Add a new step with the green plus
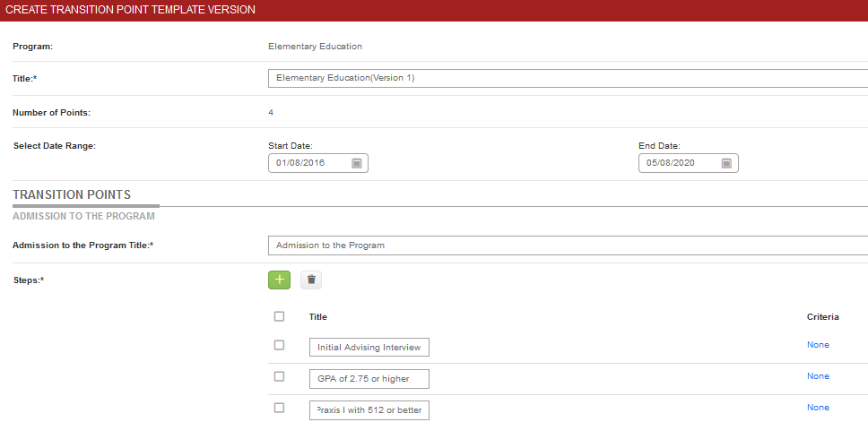This screenshot has height=422, width=868. pyautogui.click(x=279, y=280)
